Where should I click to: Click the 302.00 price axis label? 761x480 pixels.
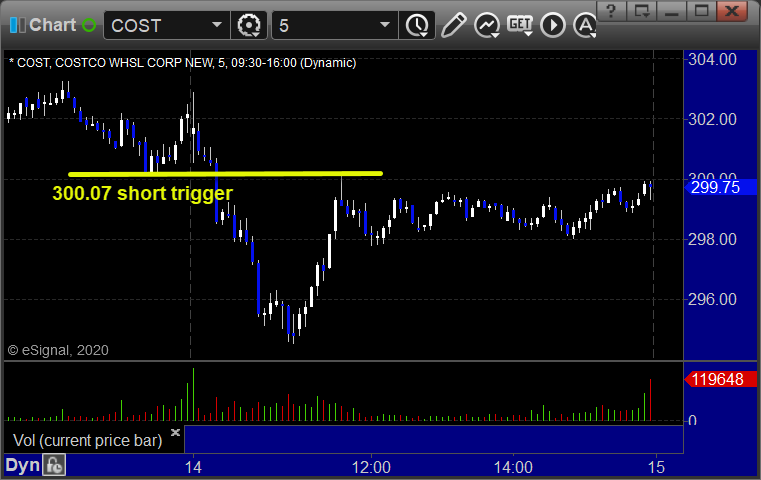click(712, 119)
